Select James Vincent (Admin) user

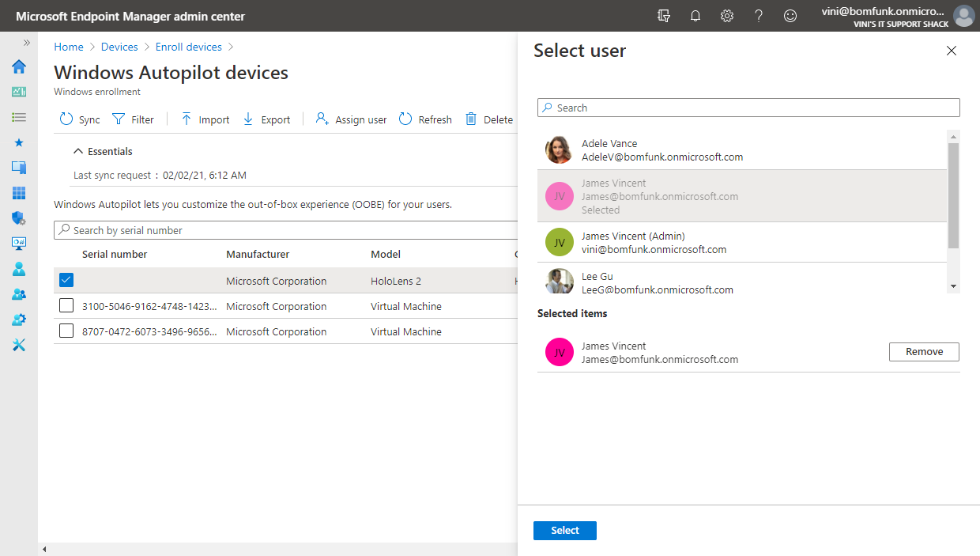coord(742,242)
